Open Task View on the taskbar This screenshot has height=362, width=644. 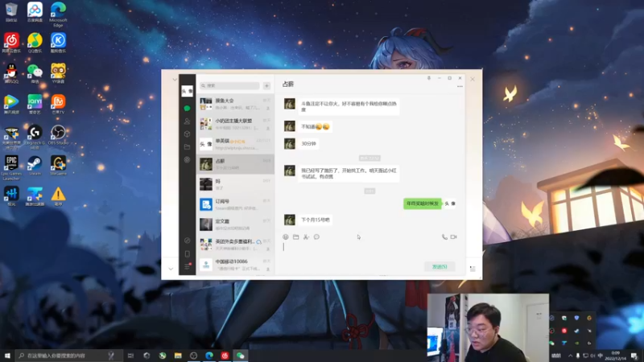[130, 356]
